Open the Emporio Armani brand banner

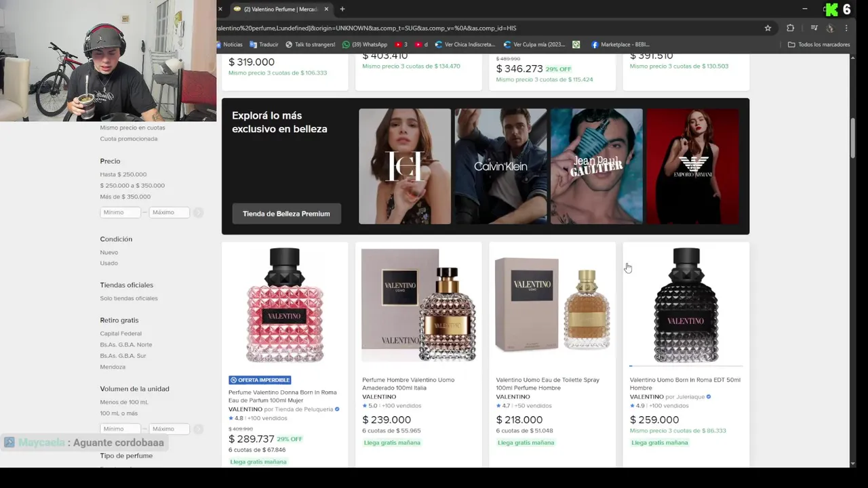693,166
